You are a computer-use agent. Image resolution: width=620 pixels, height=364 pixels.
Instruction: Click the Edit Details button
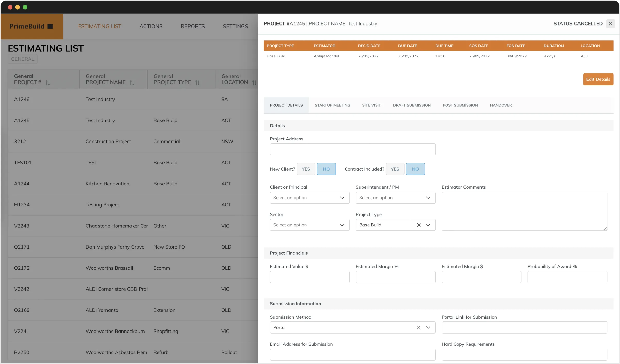coord(598,79)
